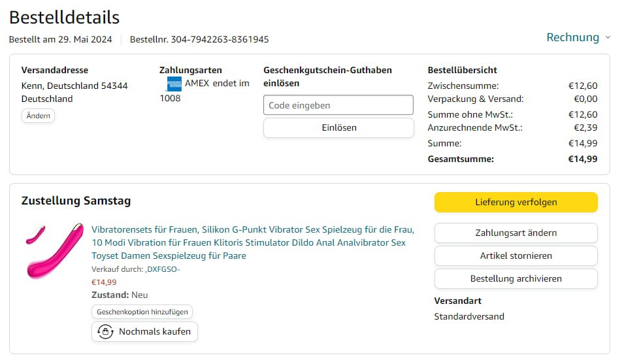Click Artikel stornieren
This screenshot has height=364, width=622.
(516, 256)
